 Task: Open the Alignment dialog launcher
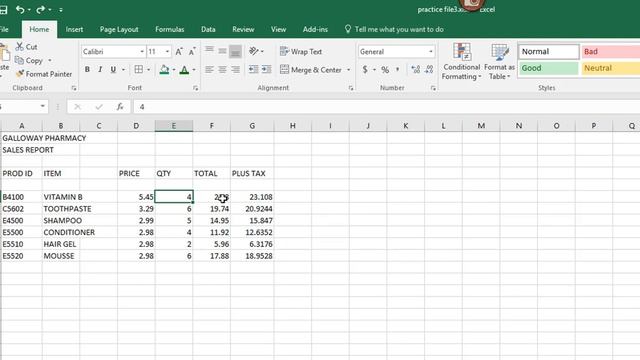(x=351, y=88)
